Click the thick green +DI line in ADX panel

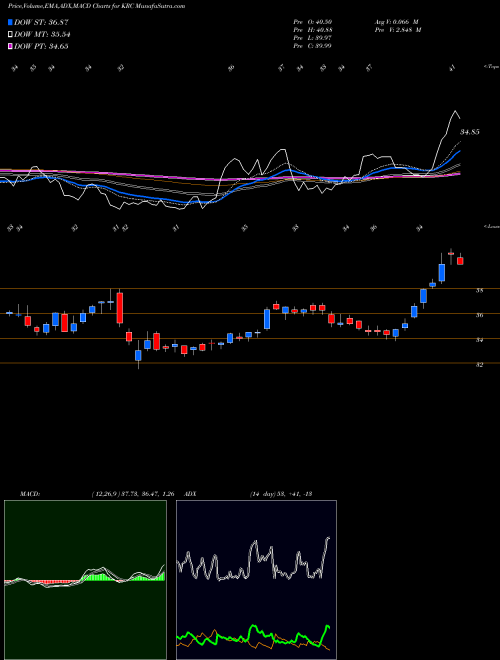(254, 628)
